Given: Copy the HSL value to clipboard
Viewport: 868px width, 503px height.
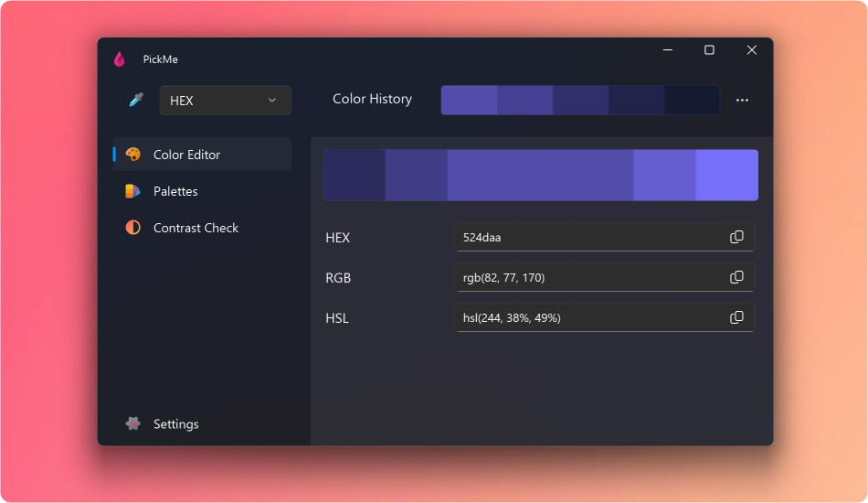Looking at the screenshot, I should pyautogui.click(x=736, y=317).
